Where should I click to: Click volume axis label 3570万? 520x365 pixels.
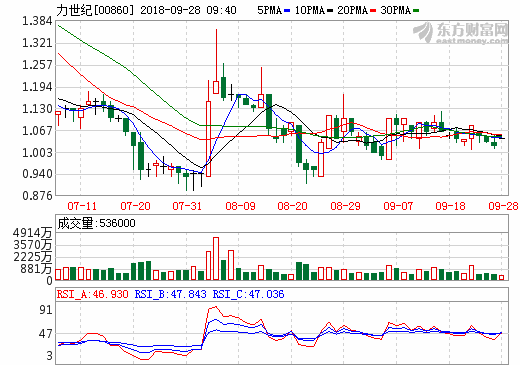(33, 245)
